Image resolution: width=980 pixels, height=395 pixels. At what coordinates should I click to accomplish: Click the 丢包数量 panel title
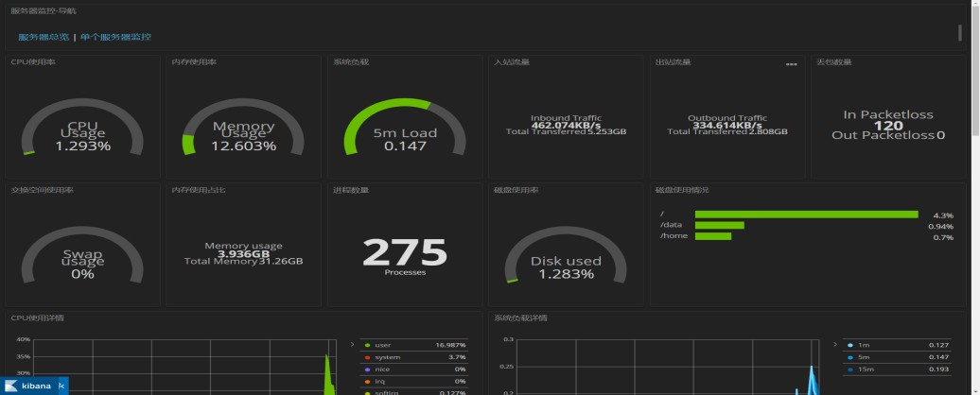pos(834,61)
